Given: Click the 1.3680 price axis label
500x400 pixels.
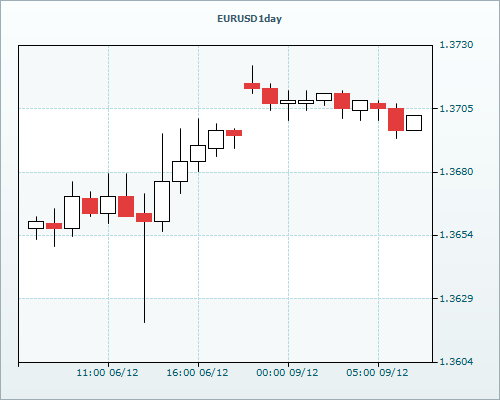Looking at the screenshot, I should pyautogui.click(x=456, y=172).
